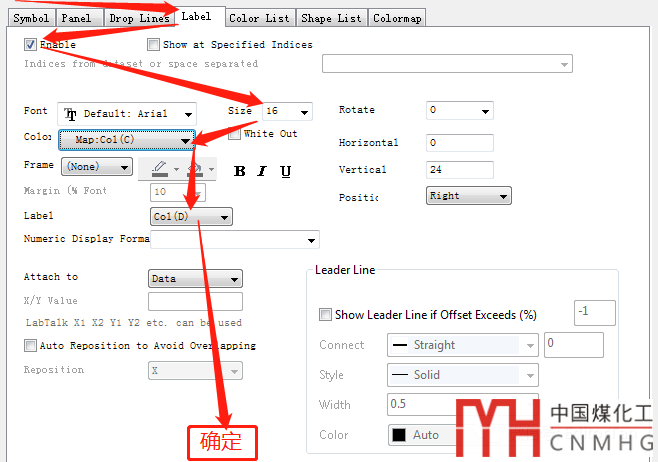The image size is (658, 462).
Task: Check Show at Specified Indices
Action: 153,45
